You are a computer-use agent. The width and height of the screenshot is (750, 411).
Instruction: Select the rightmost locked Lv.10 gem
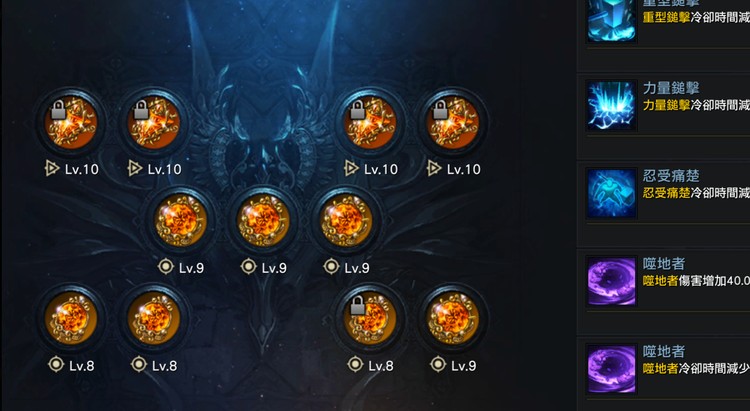452,122
